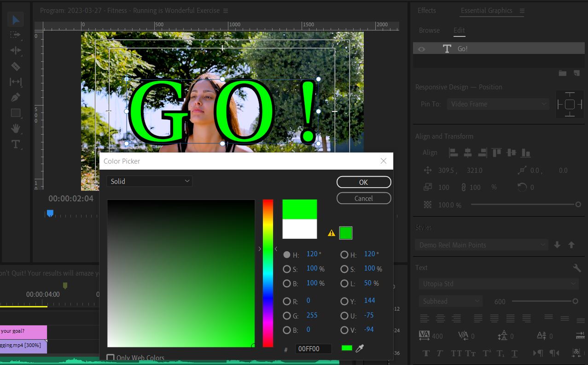Select the Type tool
The height and width of the screenshot is (365, 588).
pos(16,144)
